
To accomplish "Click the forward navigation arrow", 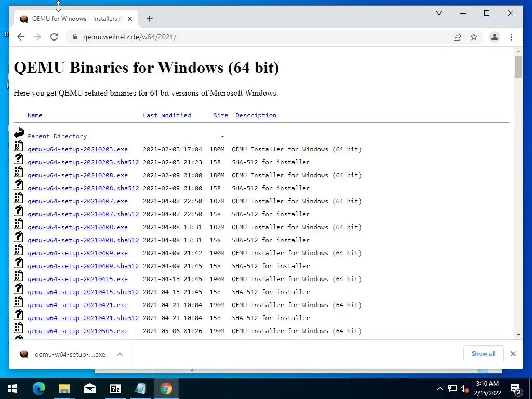I will click(37, 37).
